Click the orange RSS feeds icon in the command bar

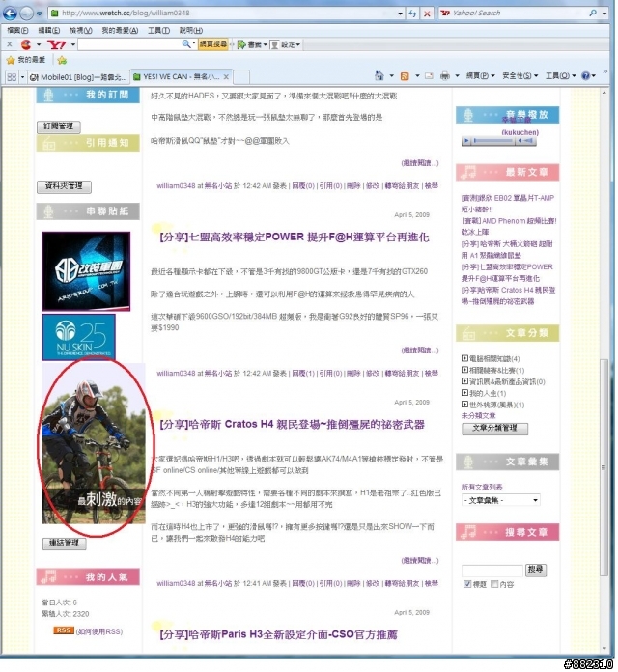[405, 76]
